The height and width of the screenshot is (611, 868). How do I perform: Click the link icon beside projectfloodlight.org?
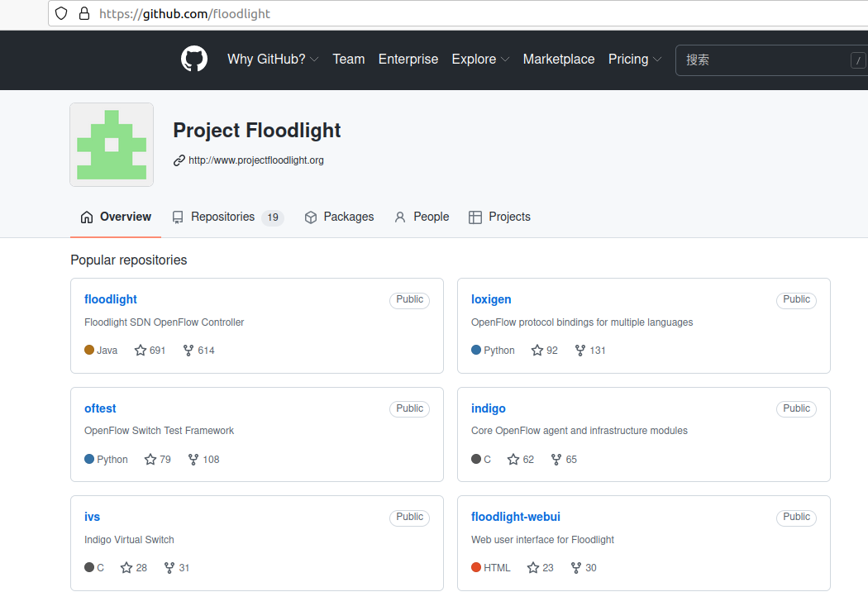click(179, 160)
